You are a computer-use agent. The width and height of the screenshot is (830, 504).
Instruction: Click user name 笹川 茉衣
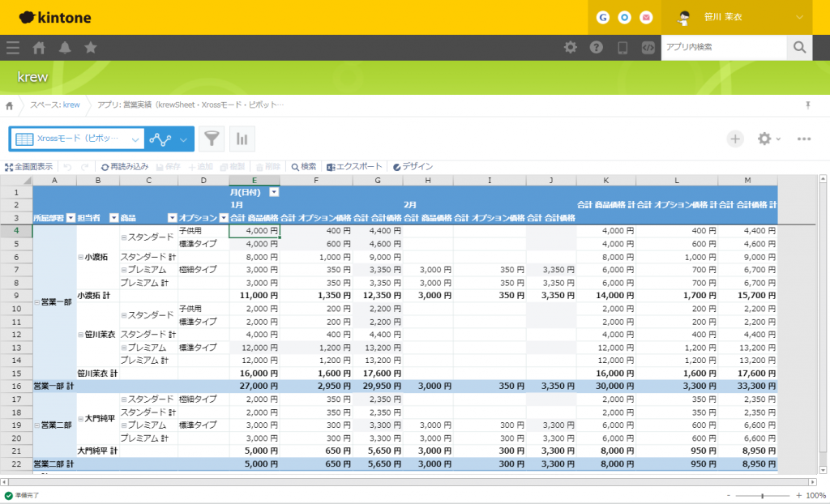(x=723, y=17)
